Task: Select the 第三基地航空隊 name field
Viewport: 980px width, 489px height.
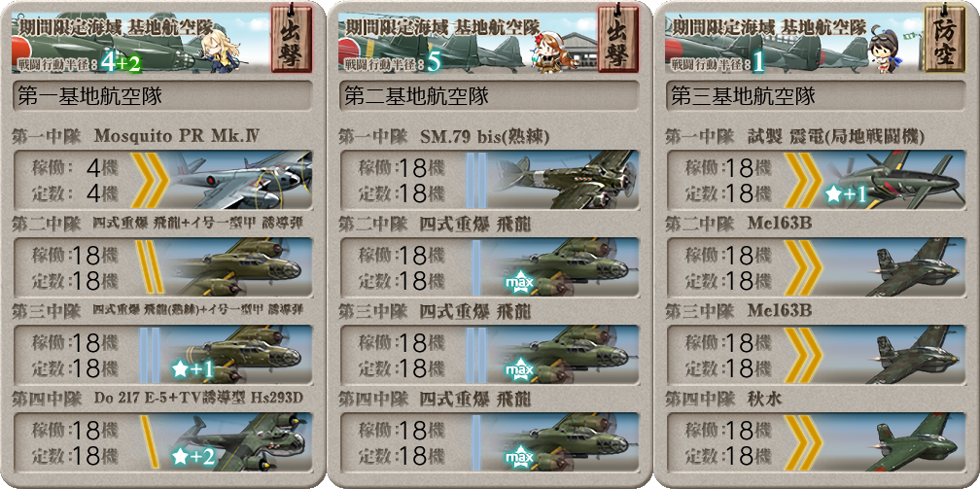Action: (815, 96)
